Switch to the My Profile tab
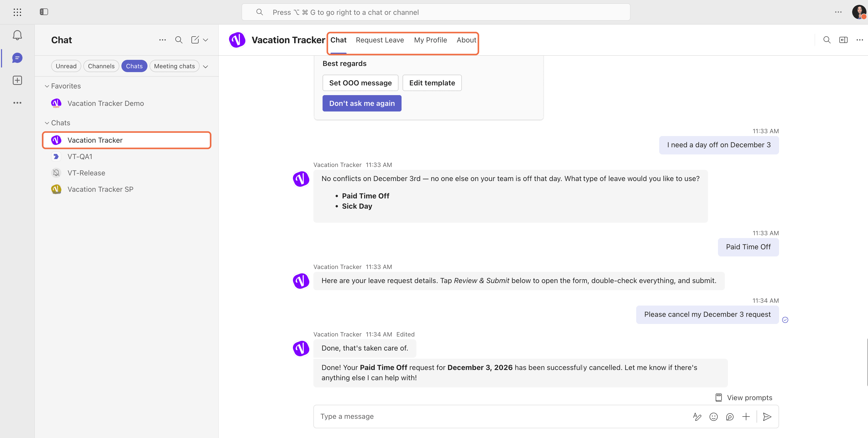The image size is (868, 438). (430, 40)
